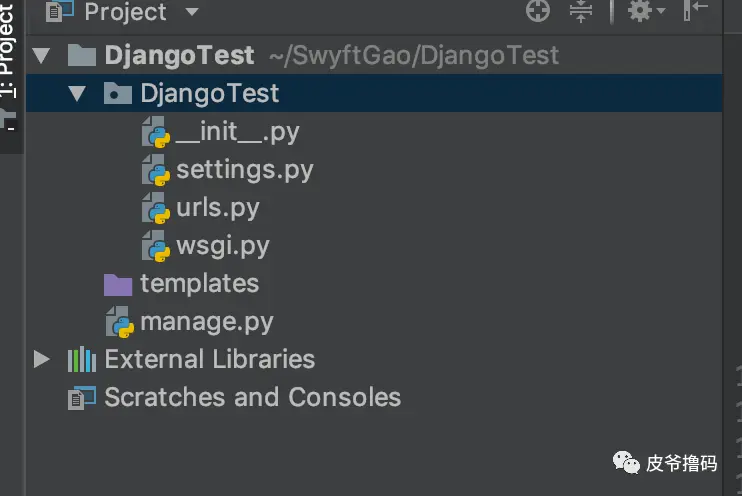Collapse the inner DjangoTest package folder
Screen dimensions: 742x496
[x=77, y=94]
